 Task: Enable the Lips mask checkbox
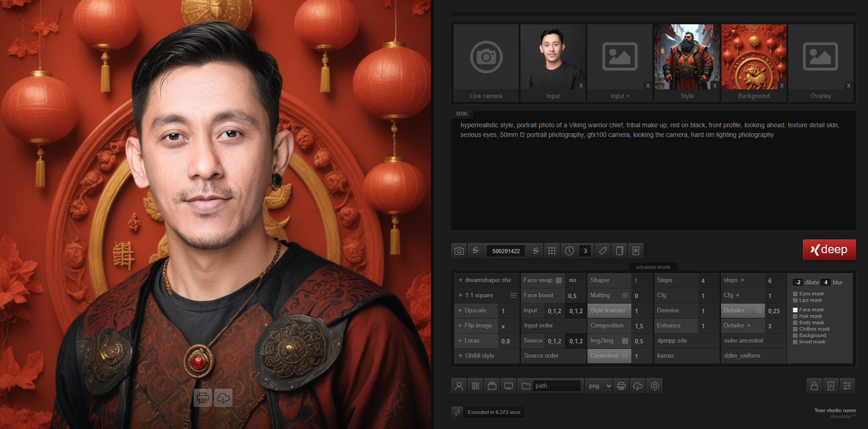click(x=795, y=300)
